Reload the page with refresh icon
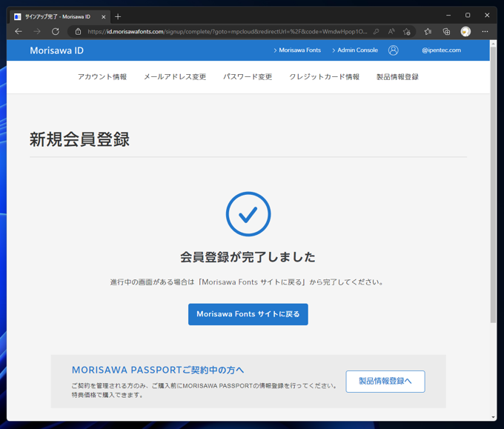 pos(56,32)
